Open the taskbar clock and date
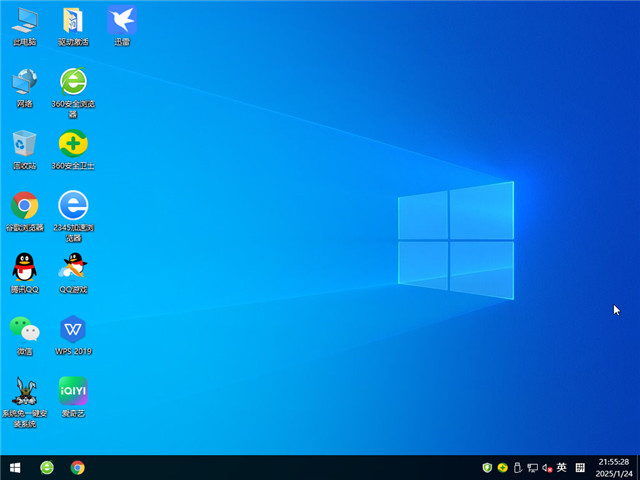The height and width of the screenshot is (480, 640). (x=613, y=467)
